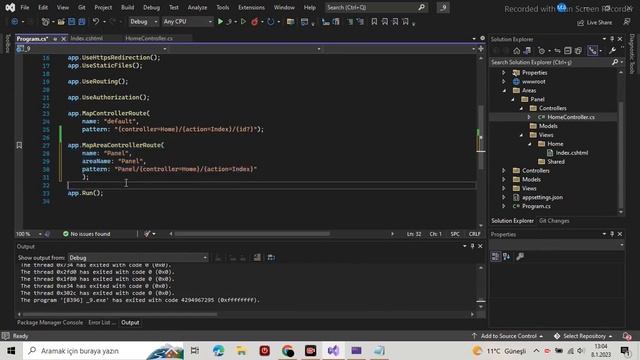The width and height of the screenshot is (640, 360).
Task: Click Add to Source Control in status bar
Action: coord(508,336)
